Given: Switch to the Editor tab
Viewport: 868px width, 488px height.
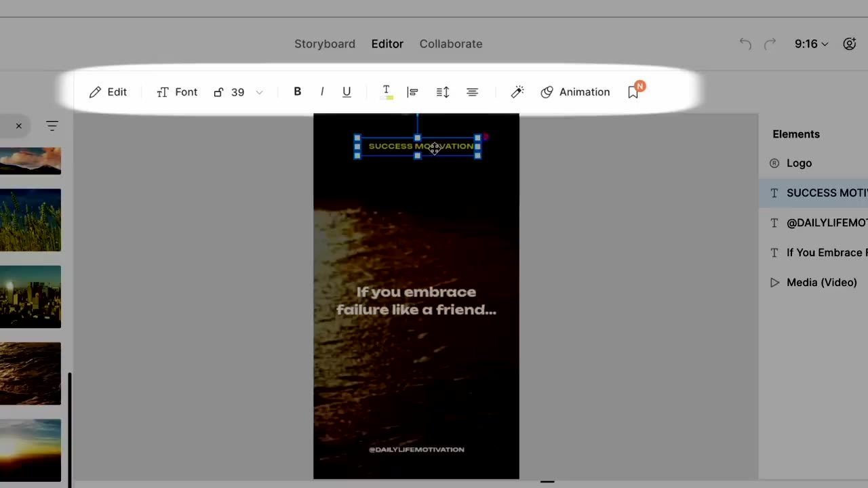Looking at the screenshot, I should tap(387, 43).
